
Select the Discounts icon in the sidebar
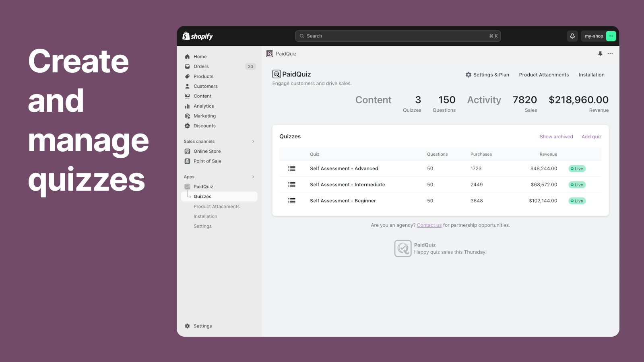click(x=187, y=125)
